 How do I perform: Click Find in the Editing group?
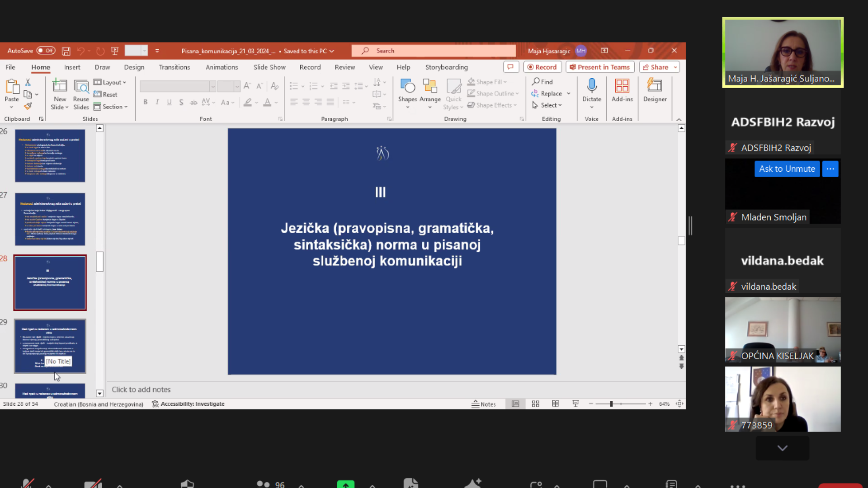(542, 82)
